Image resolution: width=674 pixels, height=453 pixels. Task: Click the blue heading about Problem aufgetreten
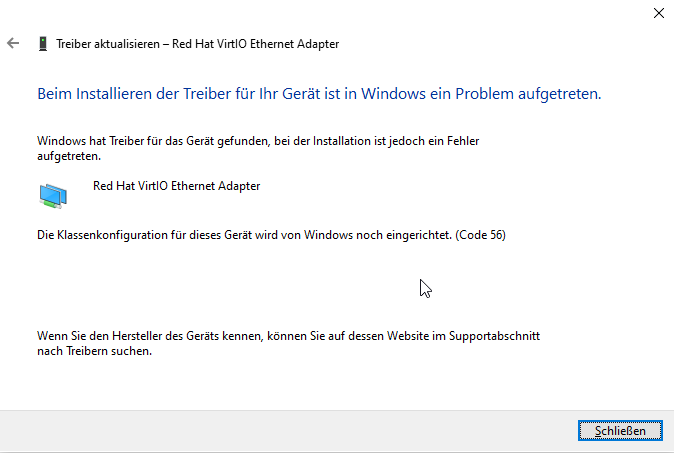pos(319,94)
